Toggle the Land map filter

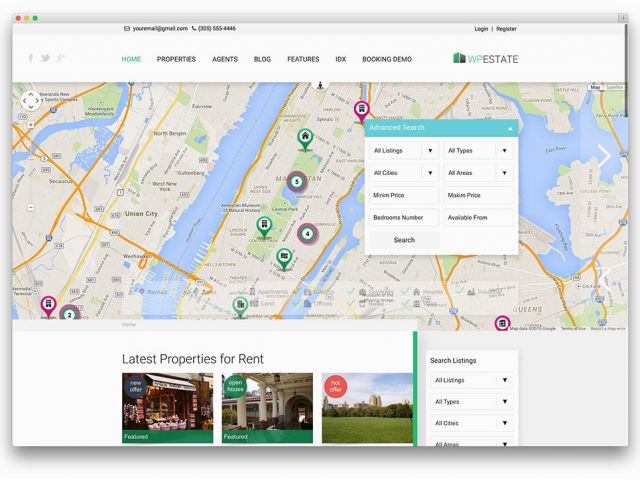[262, 303]
